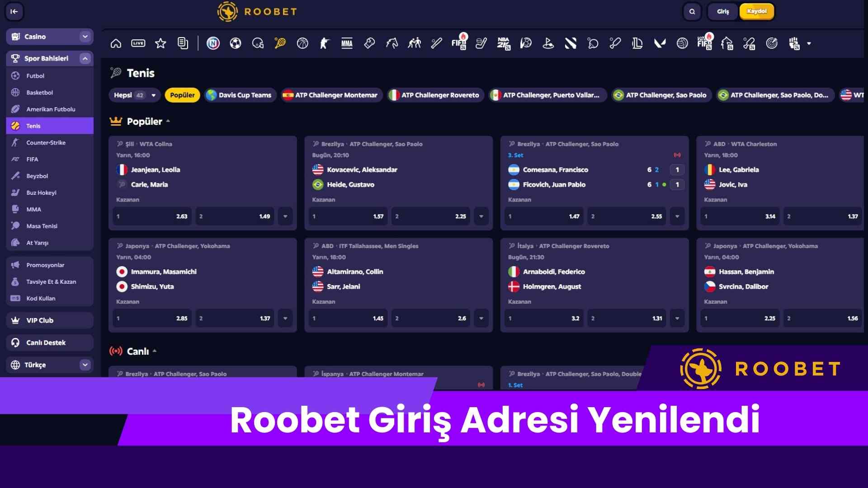Viewport: 868px width, 488px height.
Task: Select the yellow tennis racket icon
Action: pos(280,43)
